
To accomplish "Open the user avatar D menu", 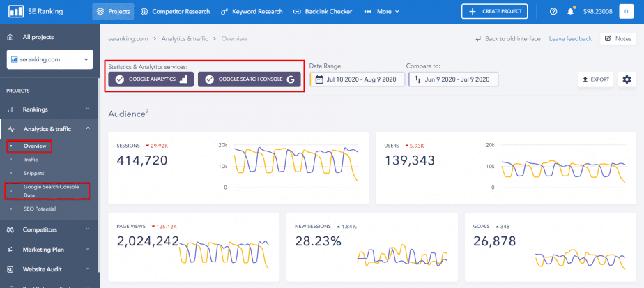I will click(x=627, y=11).
